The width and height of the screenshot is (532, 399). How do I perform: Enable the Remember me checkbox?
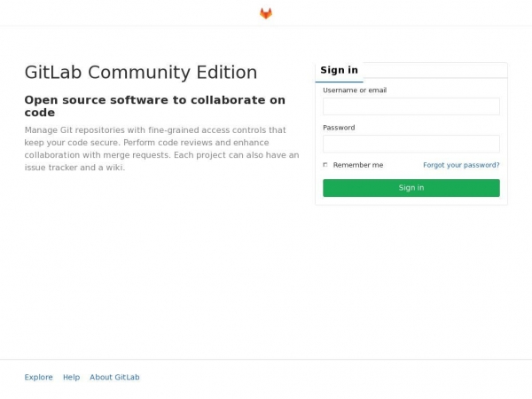tap(325, 165)
